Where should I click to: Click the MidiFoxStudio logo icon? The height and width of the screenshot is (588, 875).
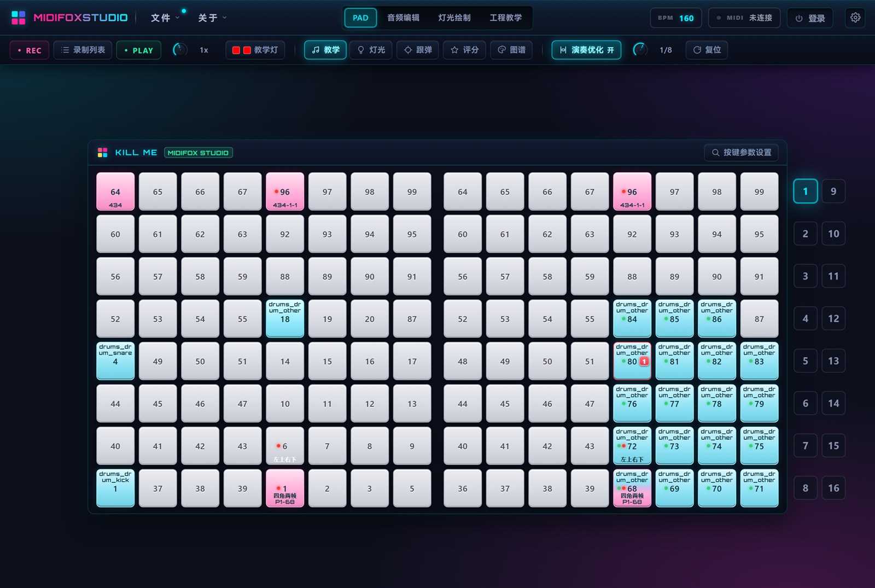click(19, 18)
